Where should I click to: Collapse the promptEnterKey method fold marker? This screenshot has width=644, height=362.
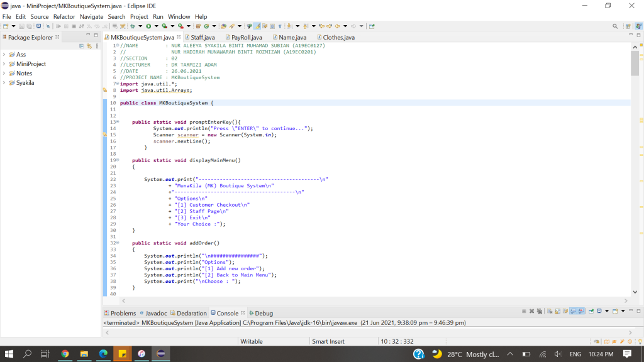(117, 122)
